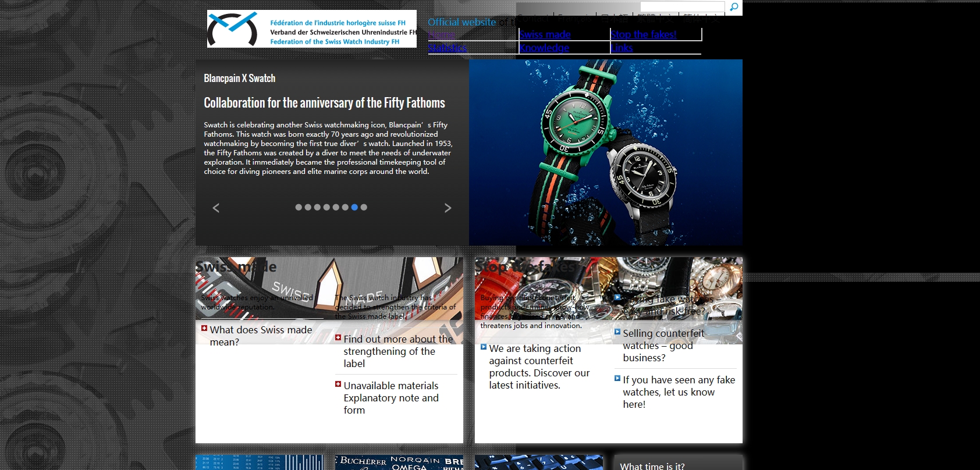Screen dimensions: 980x470
Task: Go to previous slide with left arrow
Action: [x=216, y=208]
